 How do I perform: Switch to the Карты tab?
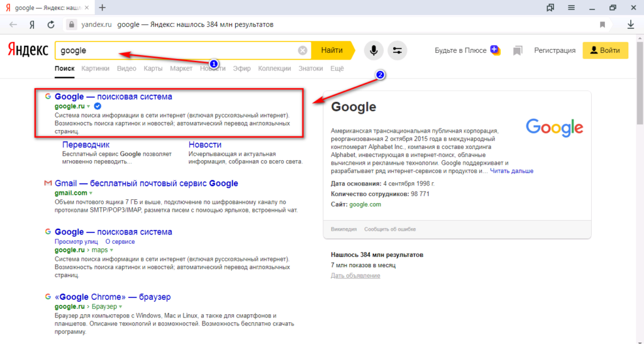[x=153, y=69]
